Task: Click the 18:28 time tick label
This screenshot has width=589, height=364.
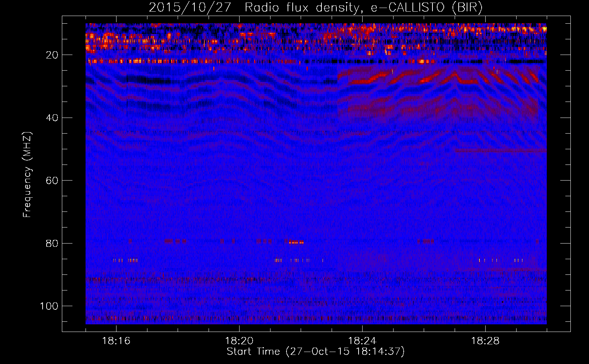Action: [x=485, y=341]
